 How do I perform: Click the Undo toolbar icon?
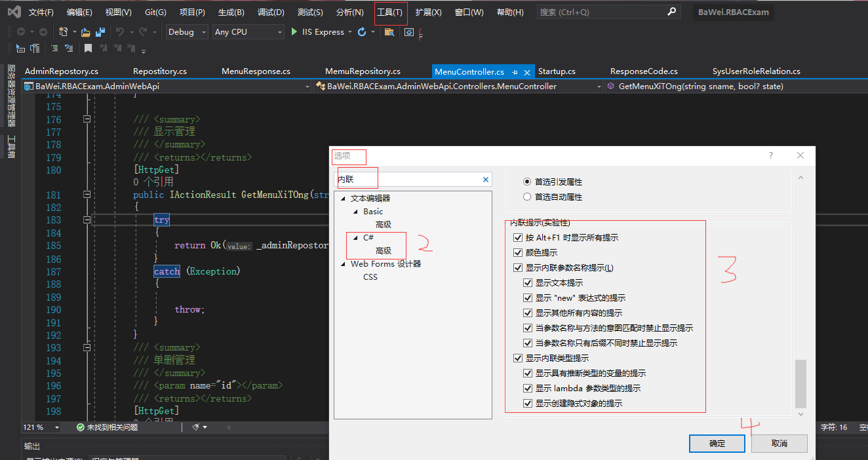119,31
